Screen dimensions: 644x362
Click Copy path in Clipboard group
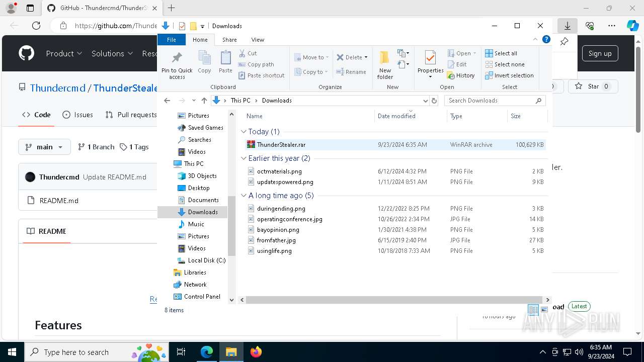(256, 64)
